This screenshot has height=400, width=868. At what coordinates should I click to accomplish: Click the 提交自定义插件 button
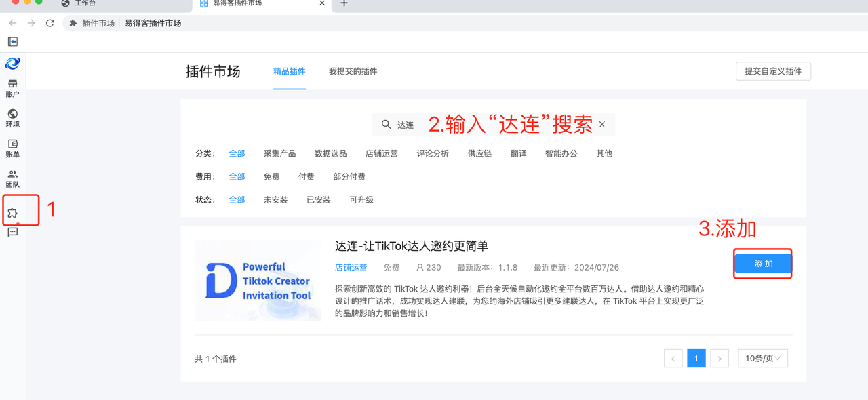(773, 71)
